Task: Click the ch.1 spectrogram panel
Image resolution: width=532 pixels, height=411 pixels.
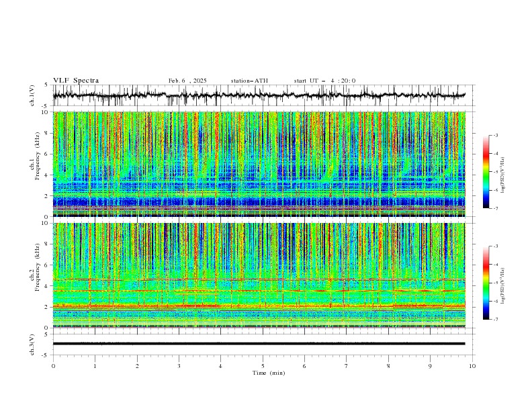Action: pyautogui.click(x=259, y=164)
